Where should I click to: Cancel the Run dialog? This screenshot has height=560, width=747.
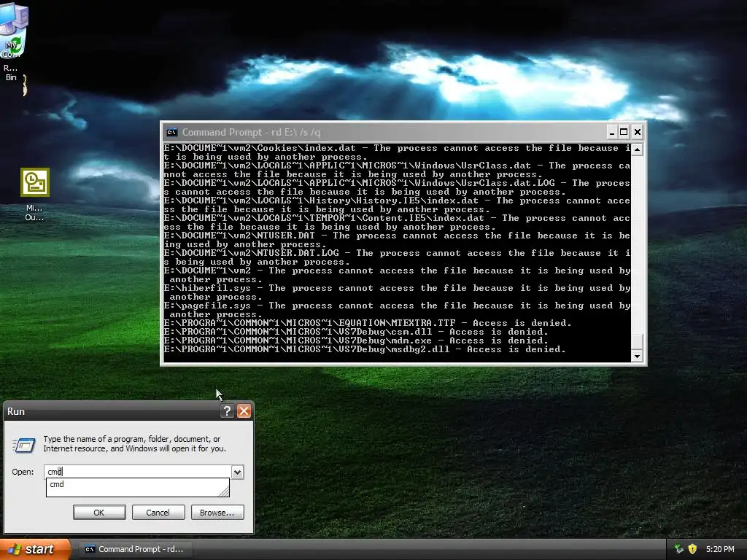(x=158, y=513)
